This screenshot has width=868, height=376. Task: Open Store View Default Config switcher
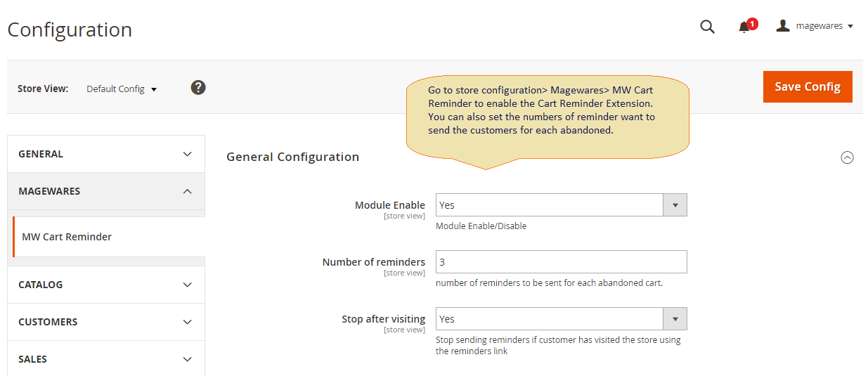(x=122, y=89)
